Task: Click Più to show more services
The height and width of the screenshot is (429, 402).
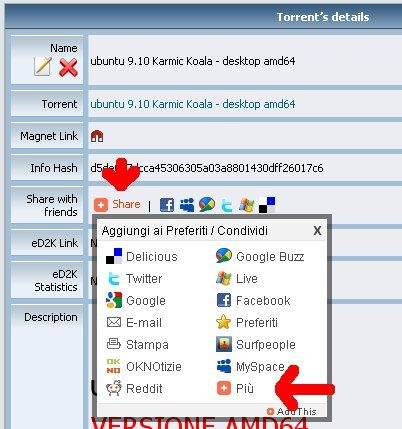Action: point(235,389)
